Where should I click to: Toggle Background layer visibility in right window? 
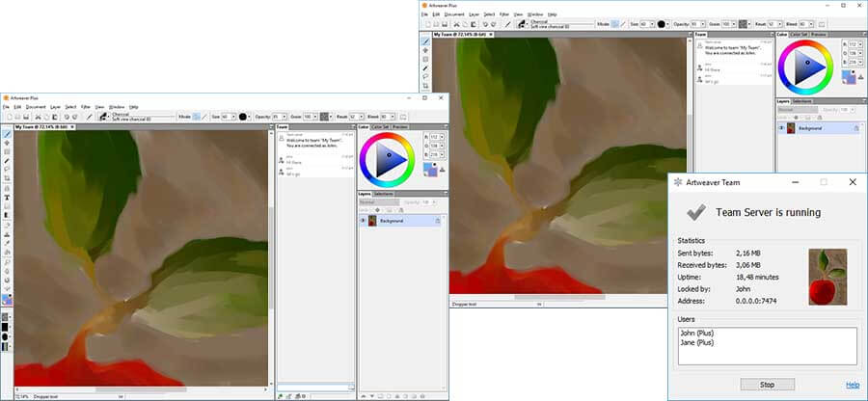click(781, 127)
